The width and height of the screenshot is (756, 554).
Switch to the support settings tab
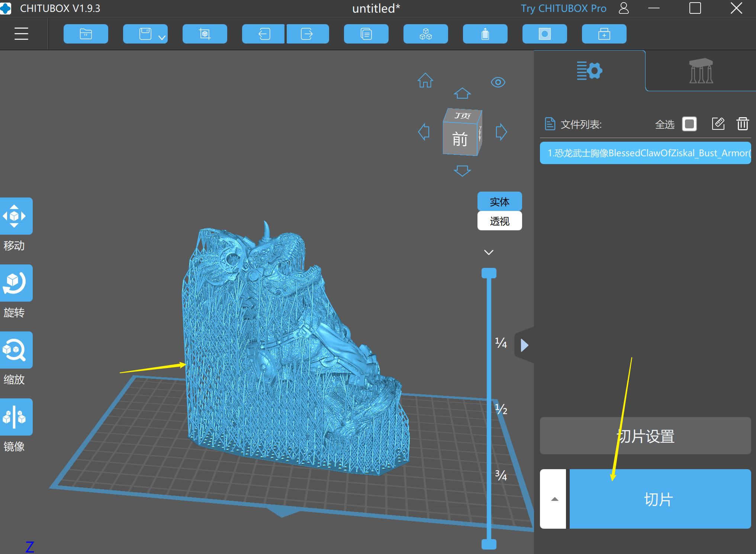pyautogui.click(x=701, y=71)
